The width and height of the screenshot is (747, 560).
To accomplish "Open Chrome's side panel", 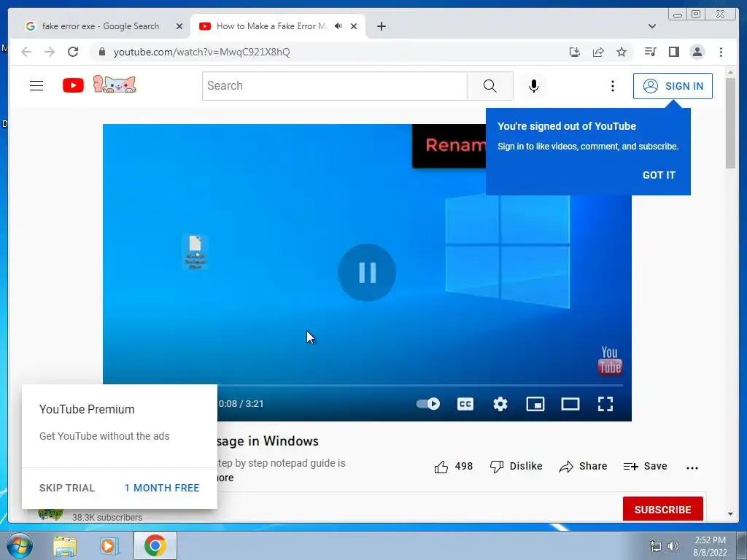I will 673,52.
